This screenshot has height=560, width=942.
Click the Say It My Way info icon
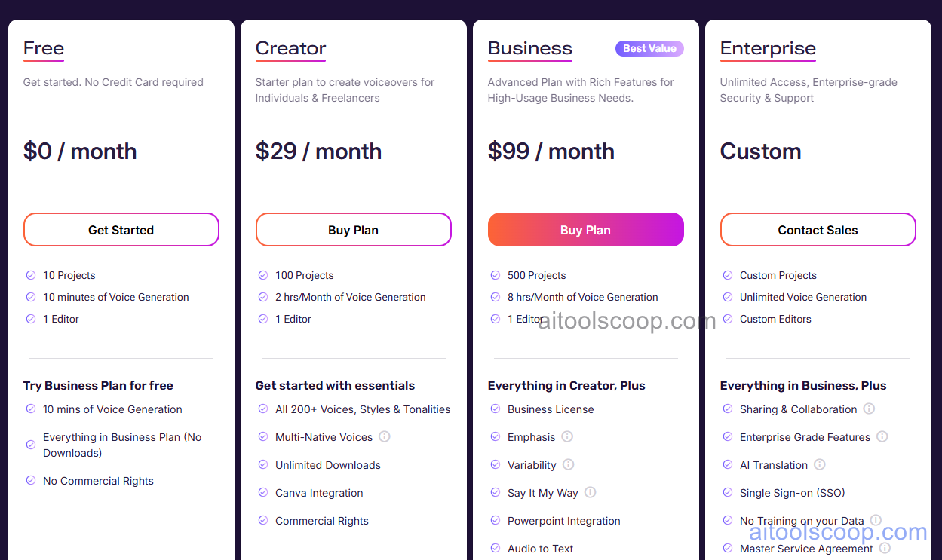point(591,493)
